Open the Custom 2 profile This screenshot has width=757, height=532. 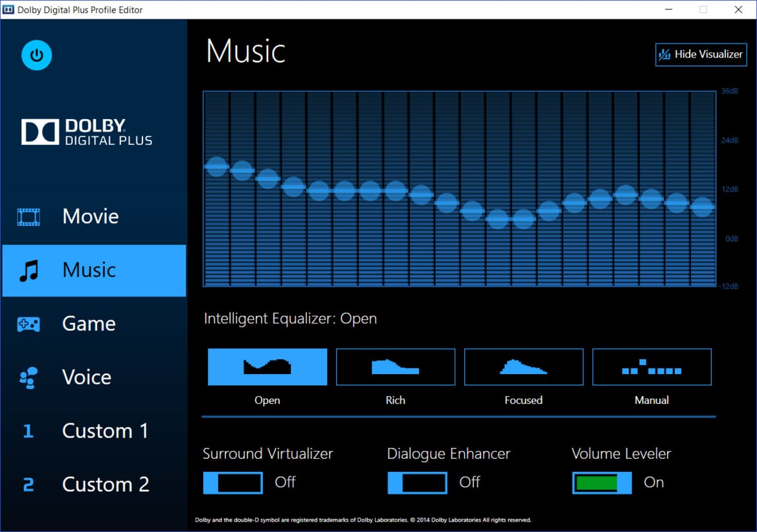[94, 484]
